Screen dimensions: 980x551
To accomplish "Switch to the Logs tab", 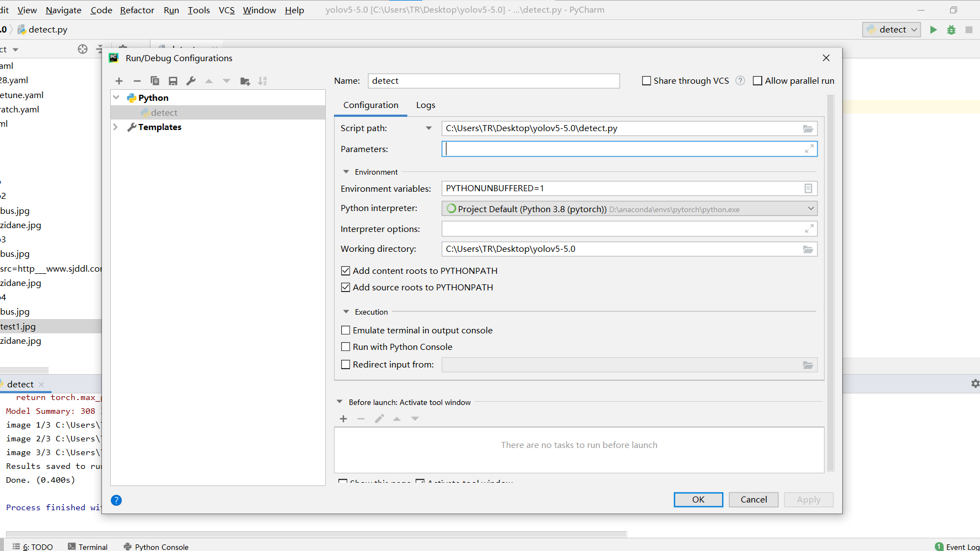I will (x=426, y=105).
